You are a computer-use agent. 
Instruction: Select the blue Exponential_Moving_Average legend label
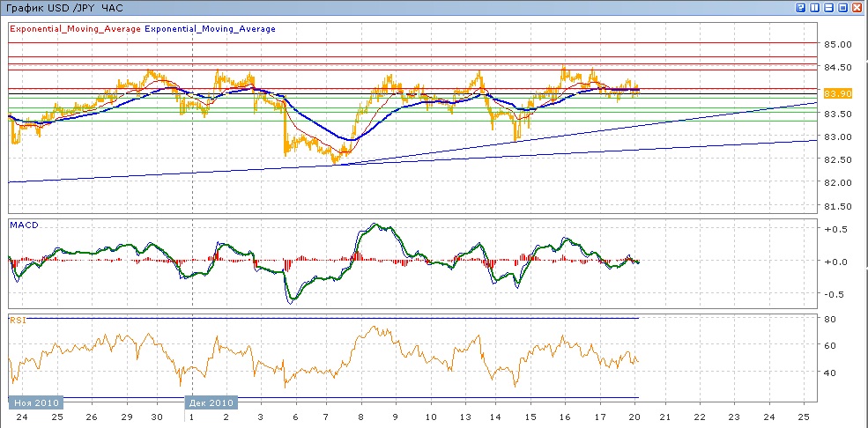210,29
